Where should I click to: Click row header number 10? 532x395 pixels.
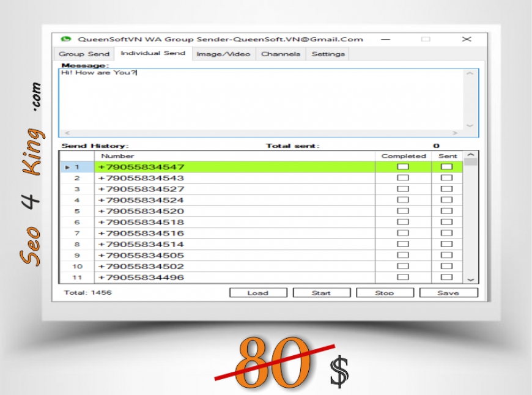coord(77,267)
